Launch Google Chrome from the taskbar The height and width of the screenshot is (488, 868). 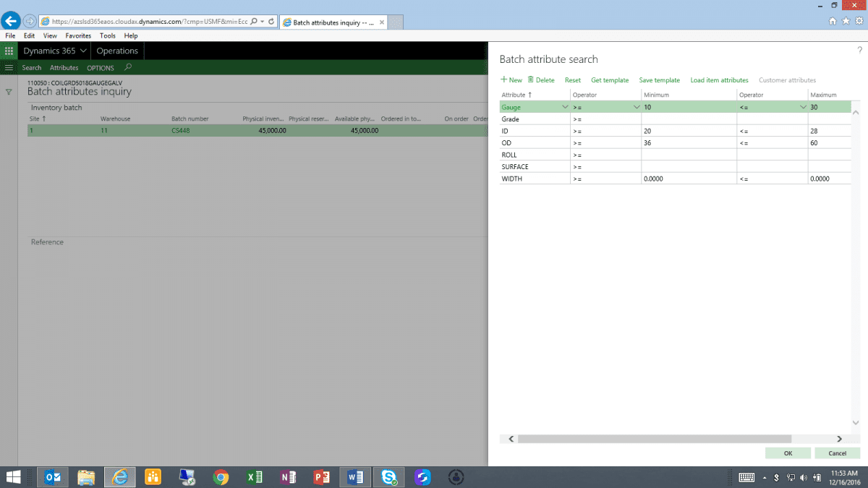[221, 477]
